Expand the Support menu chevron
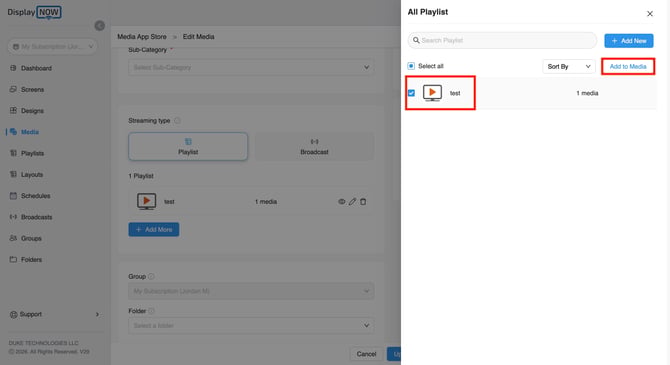The height and width of the screenshot is (365, 670). (x=97, y=314)
